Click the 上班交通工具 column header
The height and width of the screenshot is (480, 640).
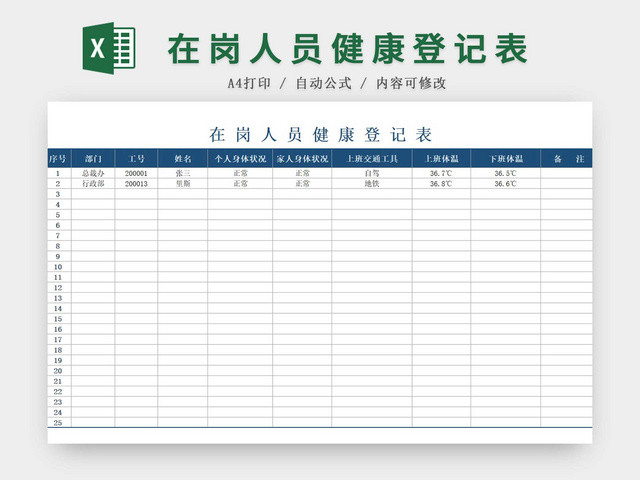372,158
